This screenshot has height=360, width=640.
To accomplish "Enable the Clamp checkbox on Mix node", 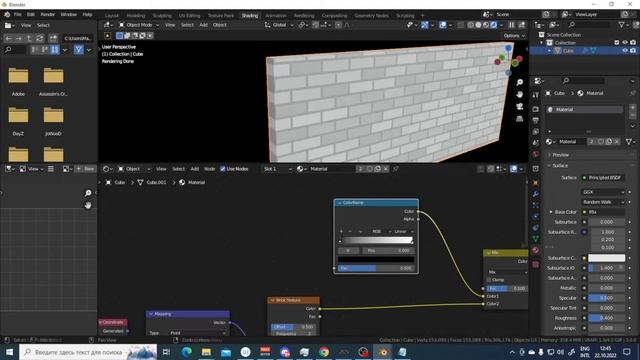I will [x=489, y=280].
